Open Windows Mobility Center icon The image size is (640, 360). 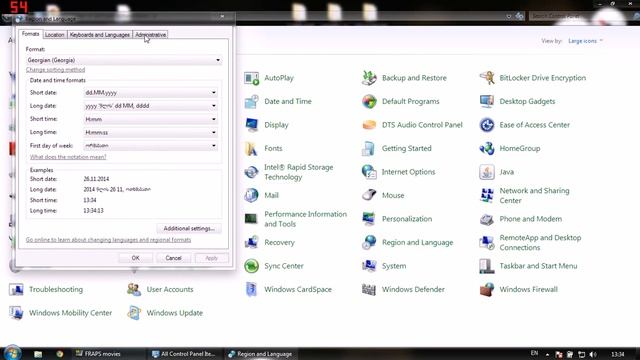point(16,313)
